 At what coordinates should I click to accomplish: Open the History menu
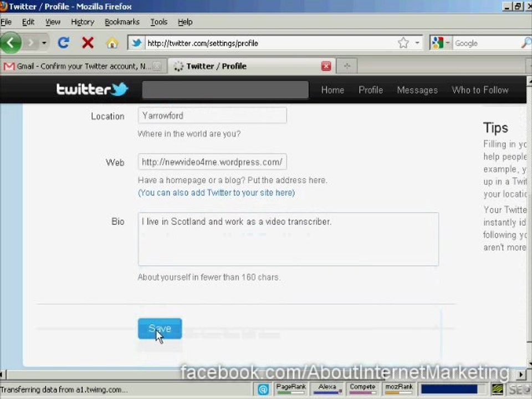(x=83, y=22)
